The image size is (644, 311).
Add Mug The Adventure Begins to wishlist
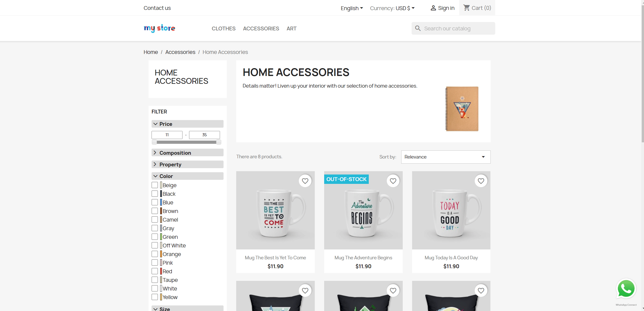pos(393,181)
